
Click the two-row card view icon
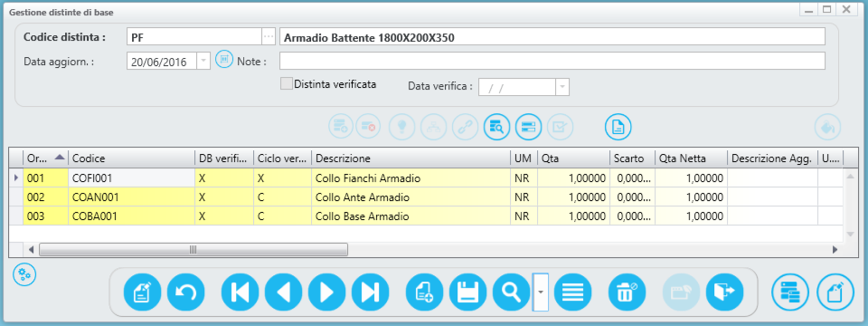click(x=529, y=127)
